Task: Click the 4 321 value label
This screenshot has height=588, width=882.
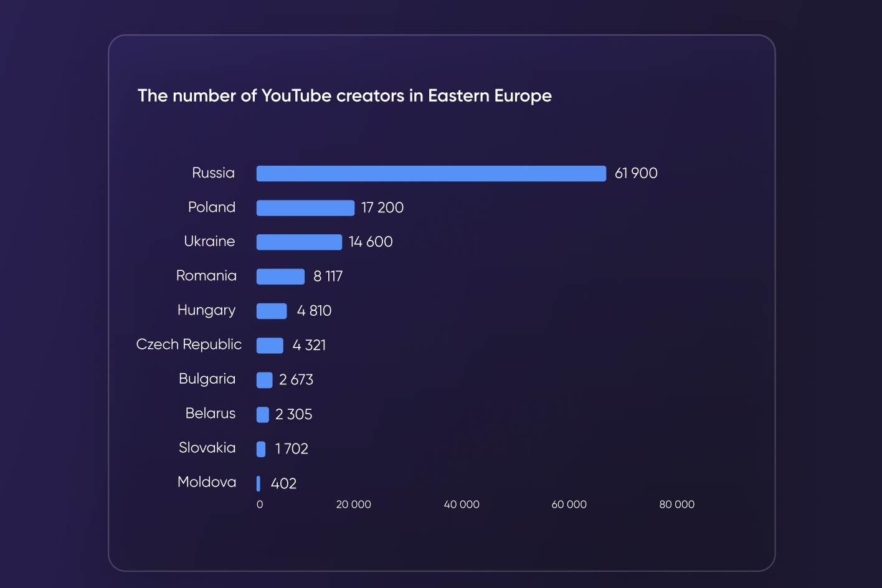Action: (x=309, y=344)
